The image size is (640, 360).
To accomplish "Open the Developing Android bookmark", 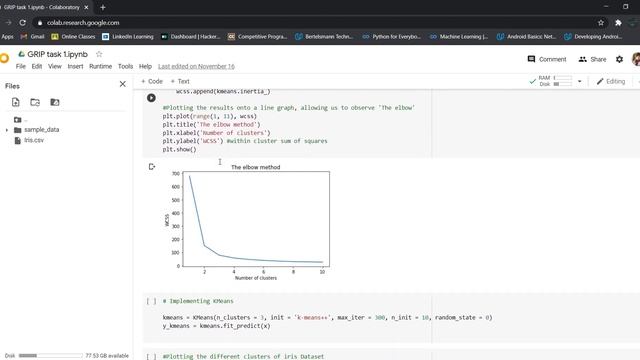I will [593, 37].
